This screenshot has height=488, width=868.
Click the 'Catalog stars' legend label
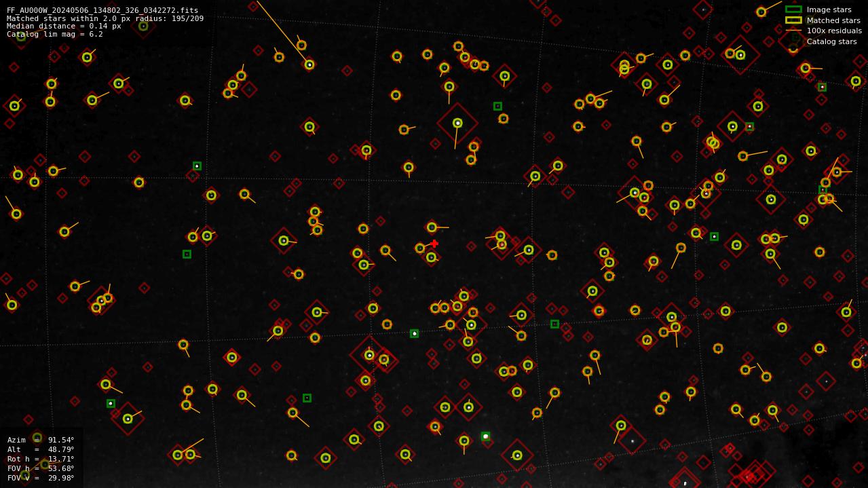[x=831, y=41]
